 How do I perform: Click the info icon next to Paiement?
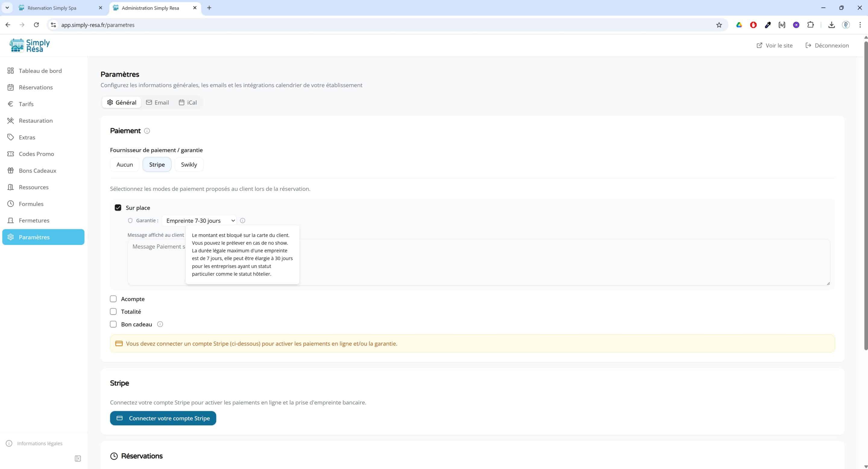[147, 131]
